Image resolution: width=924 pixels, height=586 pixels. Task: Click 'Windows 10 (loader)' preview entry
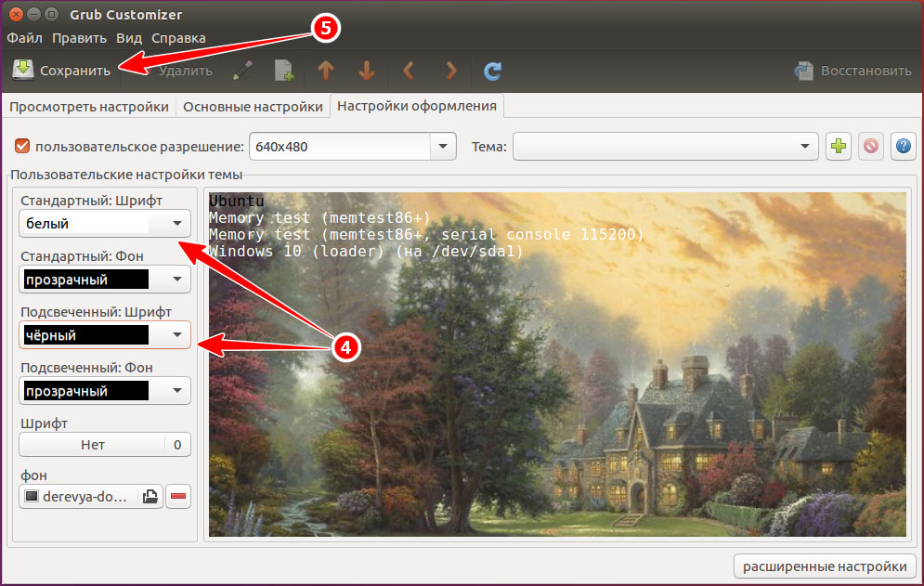[366, 252]
